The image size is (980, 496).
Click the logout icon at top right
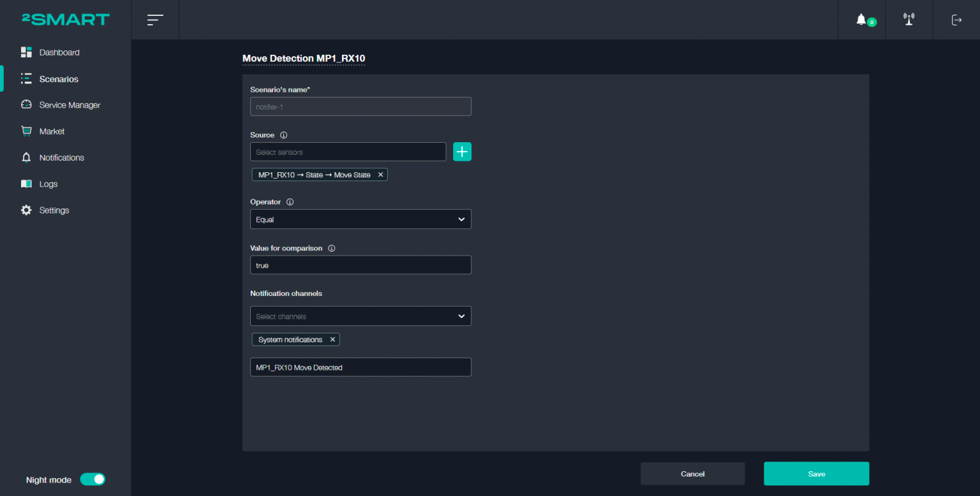point(956,20)
